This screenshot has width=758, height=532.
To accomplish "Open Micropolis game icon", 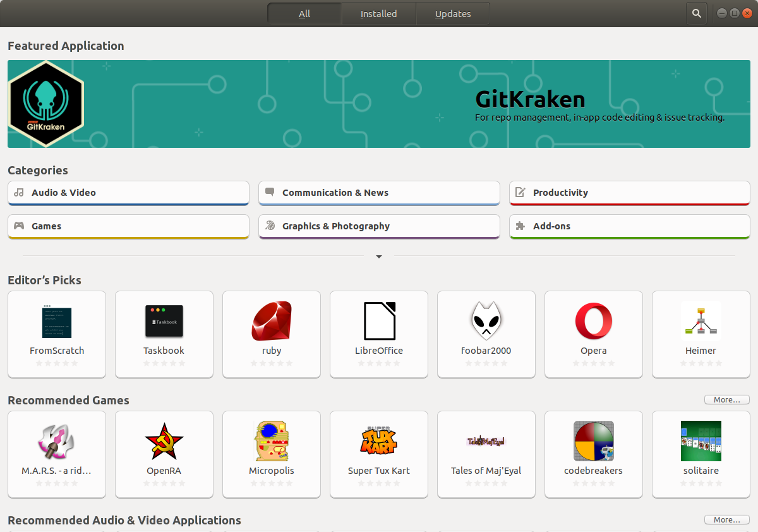I will coord(272,441).
